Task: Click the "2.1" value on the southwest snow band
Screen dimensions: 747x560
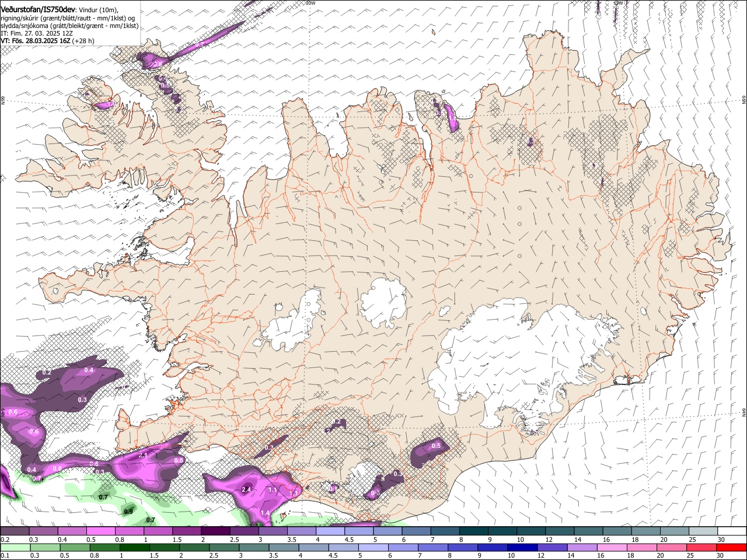Action: (x=144, y=454)
